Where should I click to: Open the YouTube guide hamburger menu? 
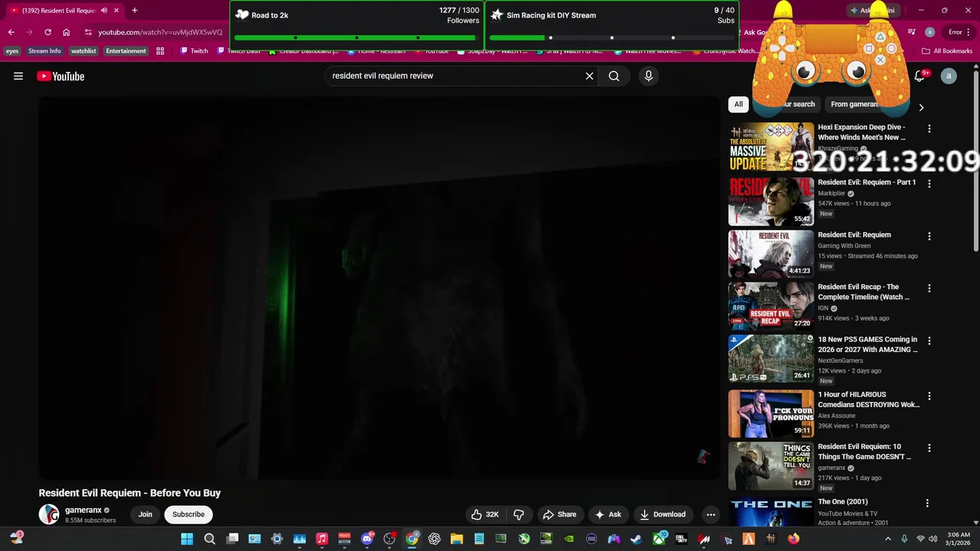18,76
